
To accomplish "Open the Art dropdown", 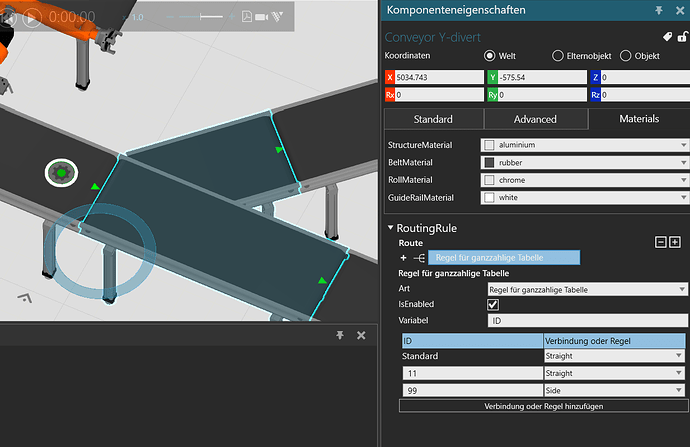I will (x=587, y=289).
